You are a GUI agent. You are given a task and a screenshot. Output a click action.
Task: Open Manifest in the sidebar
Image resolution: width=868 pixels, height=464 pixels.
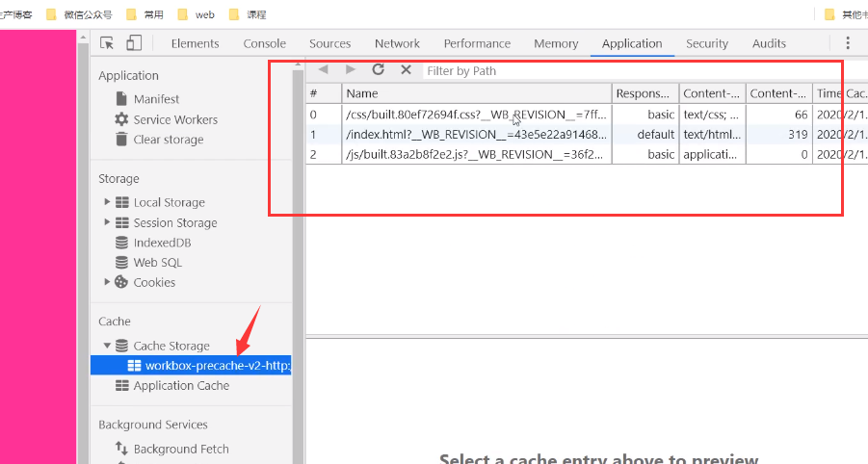tap(156, 99)
